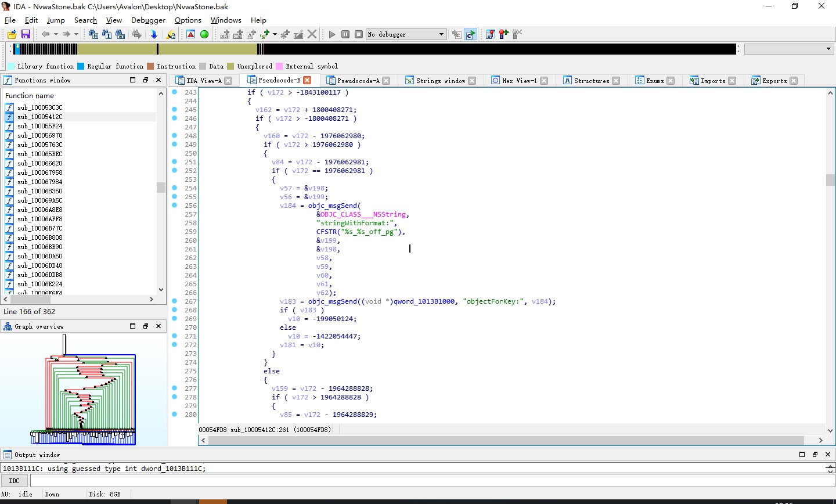
Task: Click the grayed-out X delete toolbar icon
Action: click(312, 34)
